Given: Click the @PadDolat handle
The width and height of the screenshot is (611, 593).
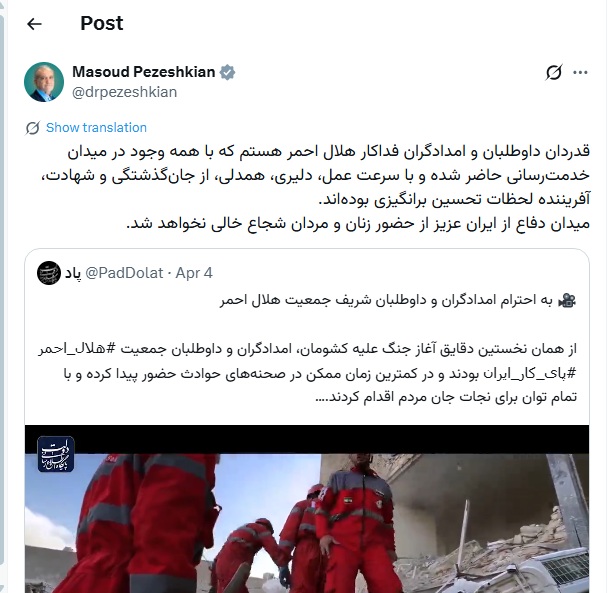Looking at the screenshot, I should pyautogui.click(x=124, y=273).
